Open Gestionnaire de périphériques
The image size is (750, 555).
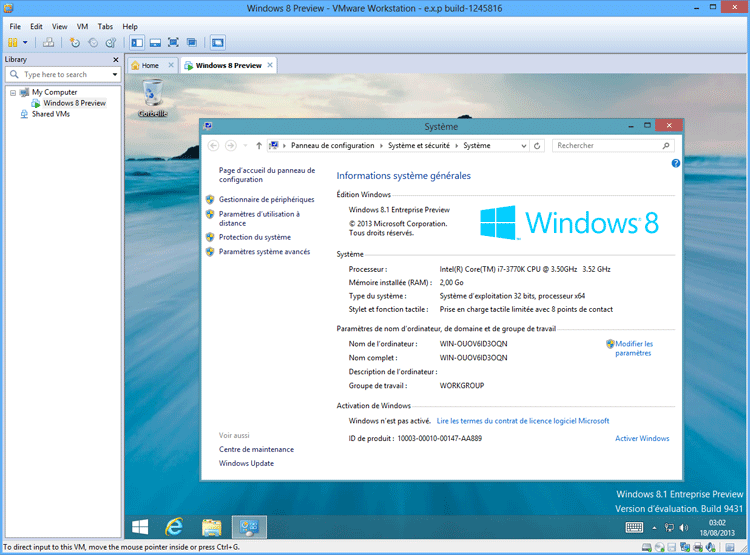[x=266, y=200]
